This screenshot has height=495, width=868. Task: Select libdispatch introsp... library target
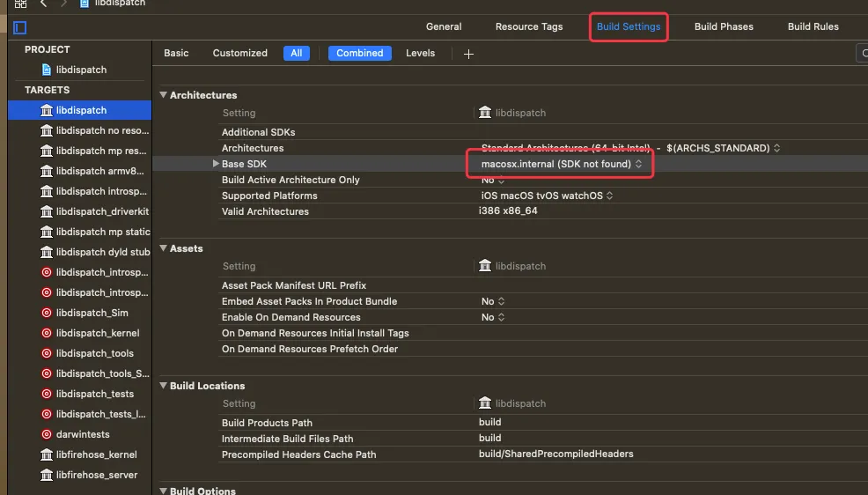click(x=94, y=192)
